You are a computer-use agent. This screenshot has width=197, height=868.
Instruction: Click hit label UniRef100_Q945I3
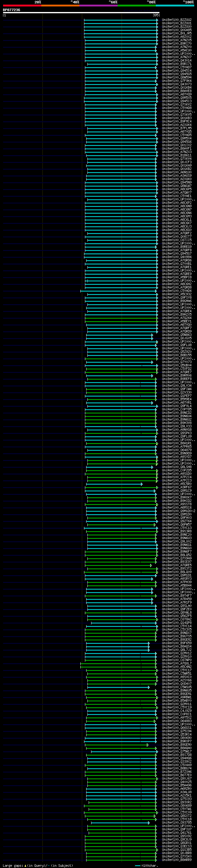(x=177, y=101)
